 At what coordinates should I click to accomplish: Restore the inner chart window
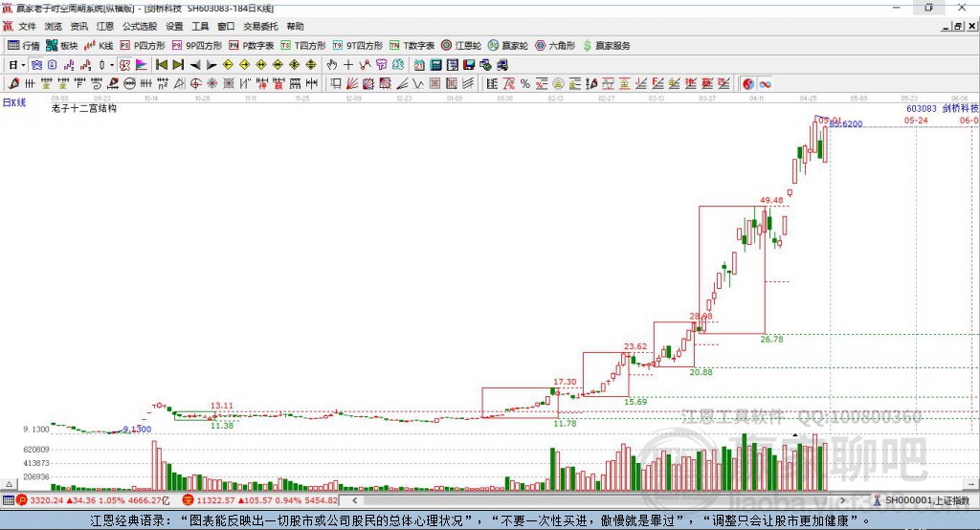[958, 26]
